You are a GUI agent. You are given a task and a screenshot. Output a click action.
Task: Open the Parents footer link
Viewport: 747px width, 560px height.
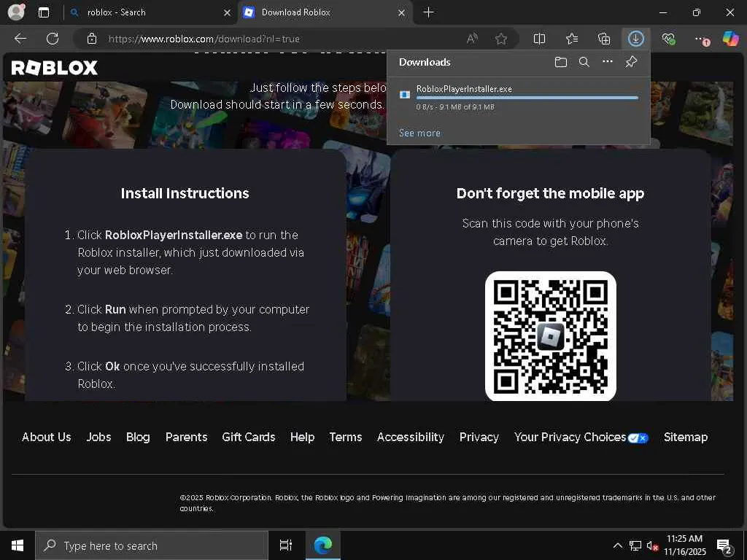tap(186, 437)
